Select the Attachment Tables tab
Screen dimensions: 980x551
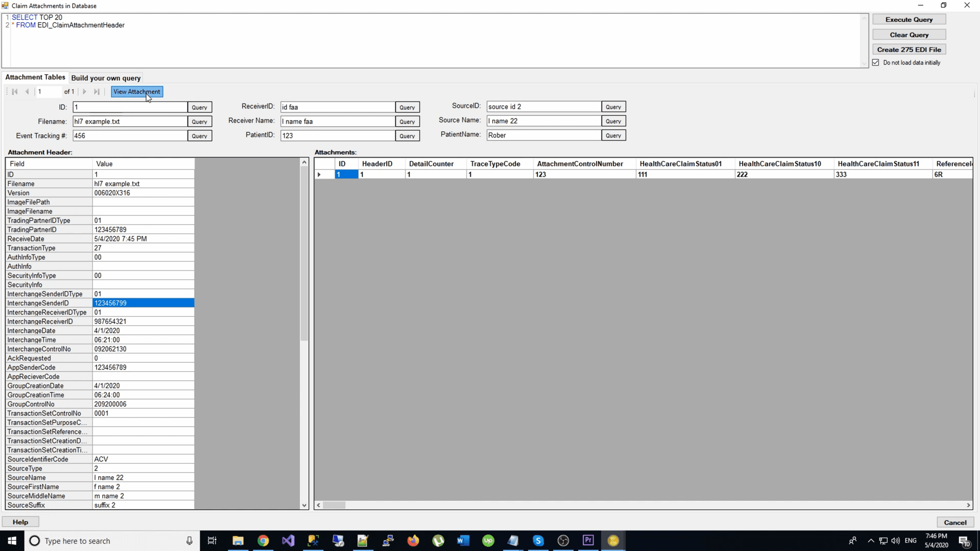[x=35, y=77]
